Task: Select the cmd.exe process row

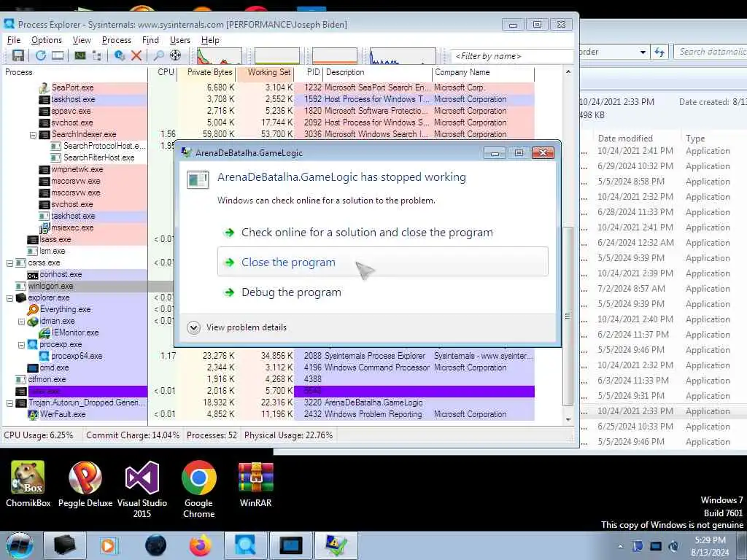Action: 268,367
